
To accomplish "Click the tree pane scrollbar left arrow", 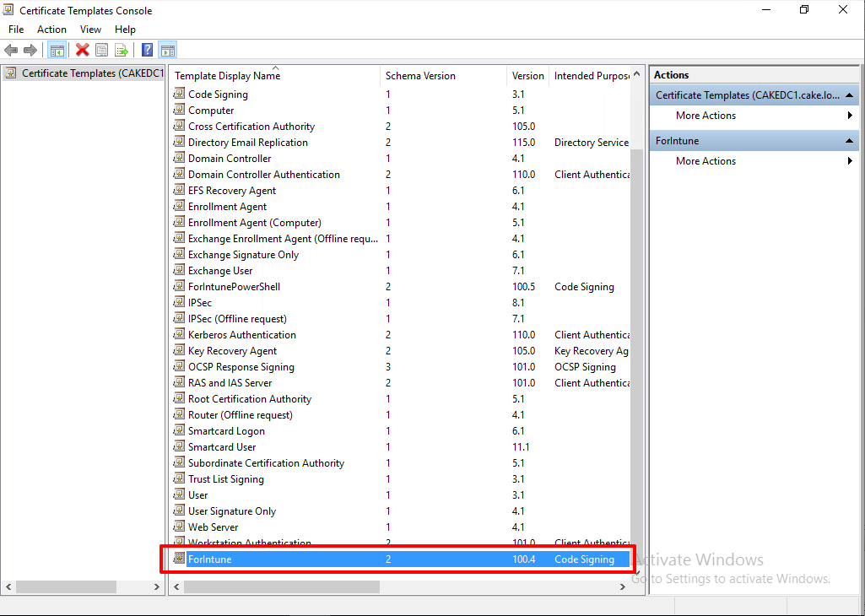I will 8,586.
